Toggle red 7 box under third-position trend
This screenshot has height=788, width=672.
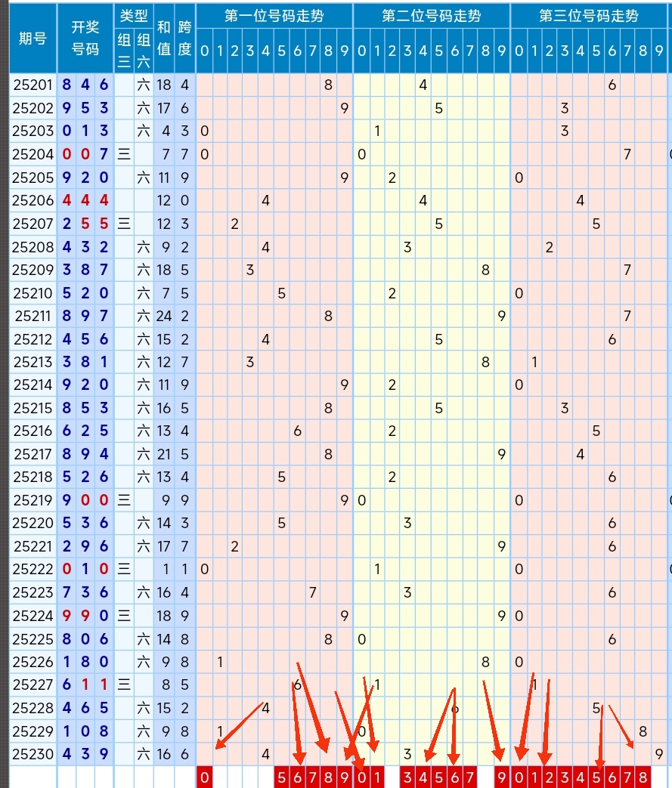627,777
